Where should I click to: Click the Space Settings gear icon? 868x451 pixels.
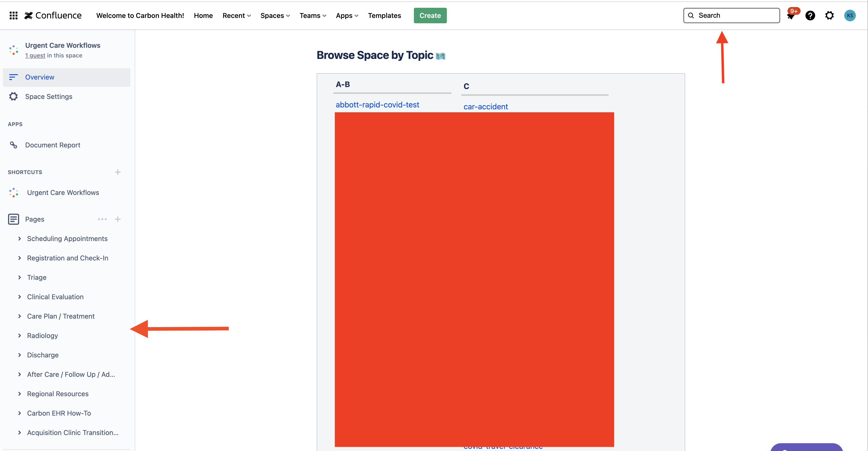click(14, 97)
